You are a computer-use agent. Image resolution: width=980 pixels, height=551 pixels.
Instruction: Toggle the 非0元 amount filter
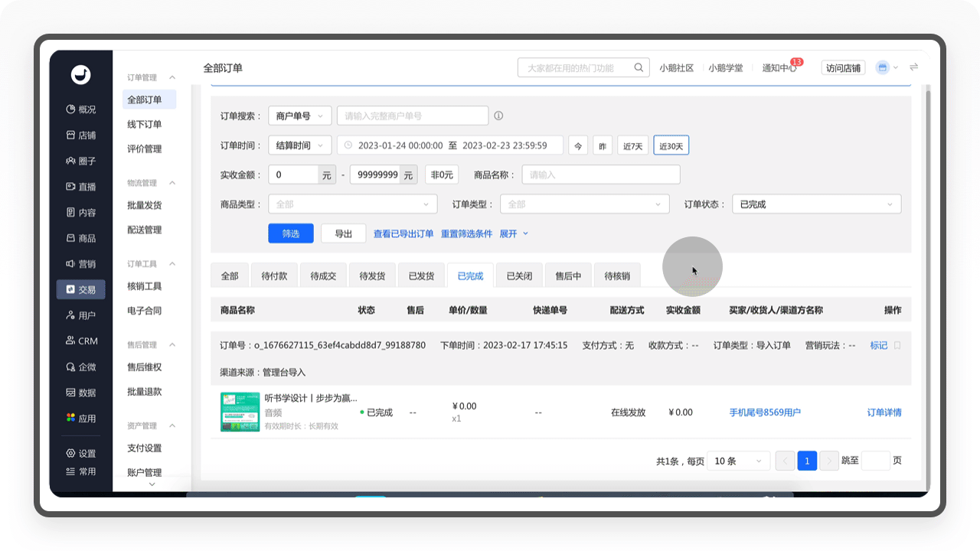coord(442,174)
